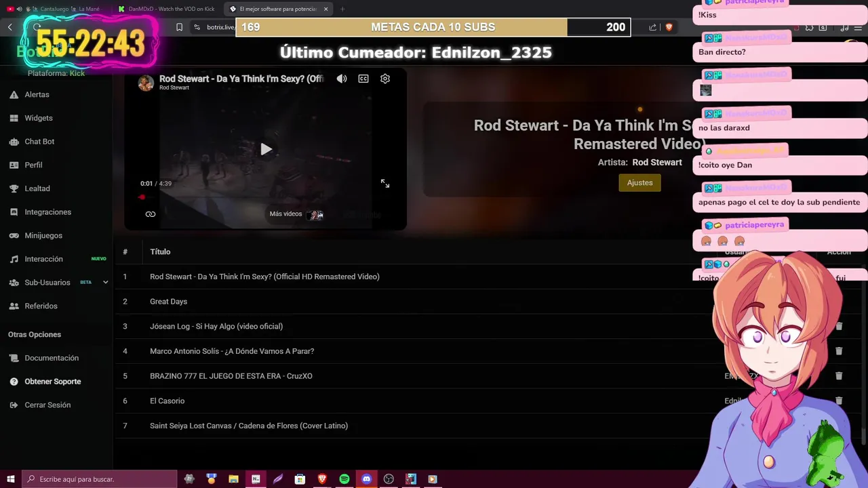
Task: Open OBS Studio from taskbar
Action: click(x=389, y=479)
